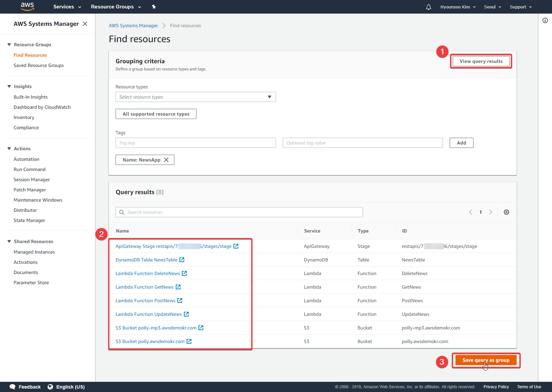Open Built-In Insights
Viewport: 552px width, 392px height.
click(x=31, y=97)
